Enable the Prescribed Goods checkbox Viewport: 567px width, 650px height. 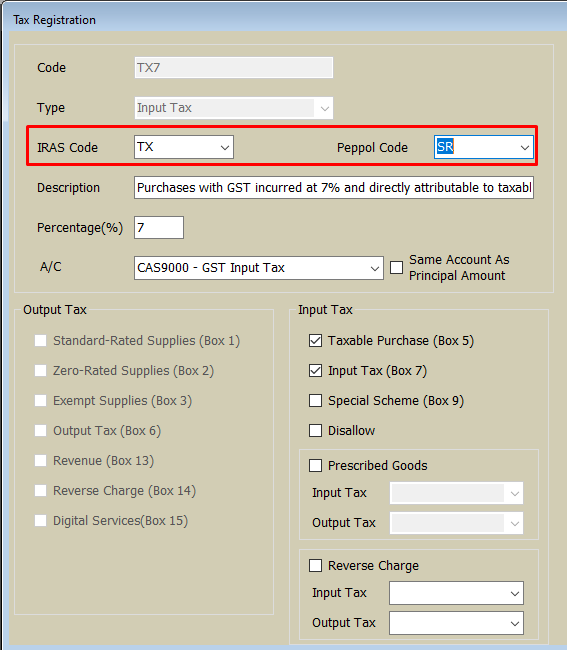click(315, 465)
